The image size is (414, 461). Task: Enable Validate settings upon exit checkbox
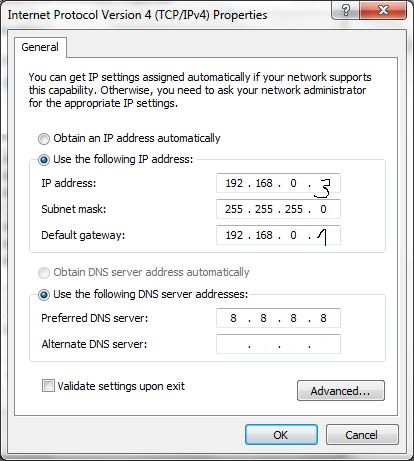(x=48, y=386)
